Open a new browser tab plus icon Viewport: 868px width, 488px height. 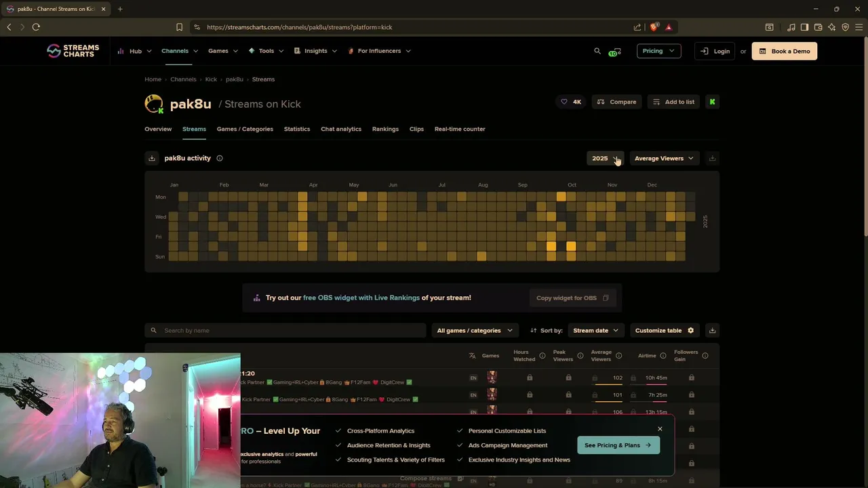coord(120,9)
